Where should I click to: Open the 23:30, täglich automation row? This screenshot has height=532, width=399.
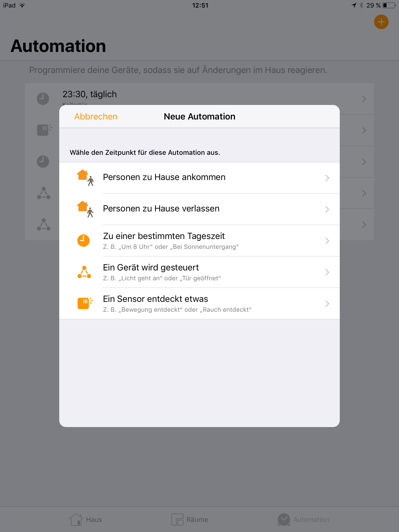pos(199,99)
